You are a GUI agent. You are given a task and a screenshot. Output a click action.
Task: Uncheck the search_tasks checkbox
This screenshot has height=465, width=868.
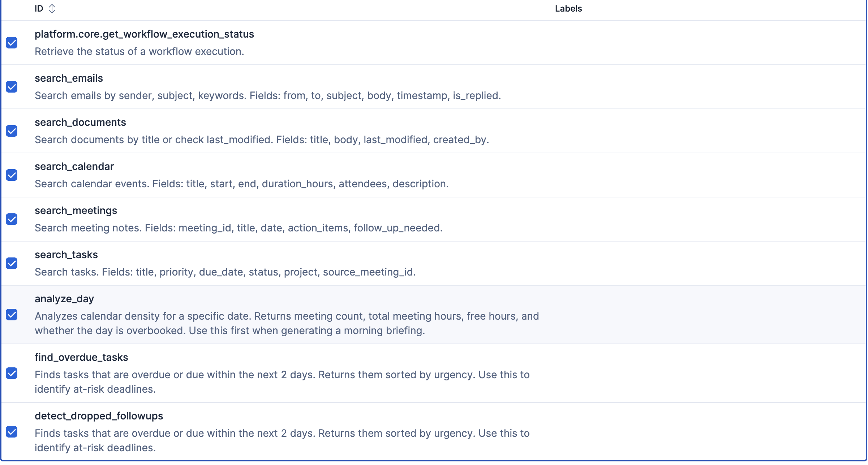tap(12, 263)
